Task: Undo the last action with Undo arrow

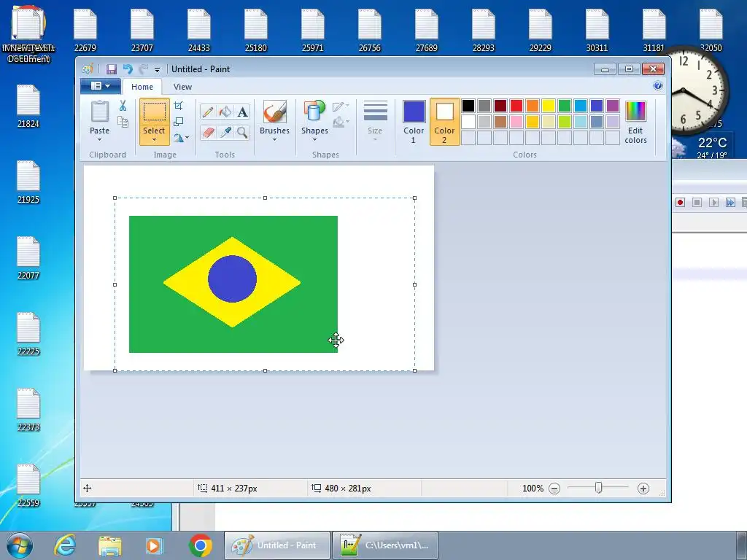Action: [128, 69]
